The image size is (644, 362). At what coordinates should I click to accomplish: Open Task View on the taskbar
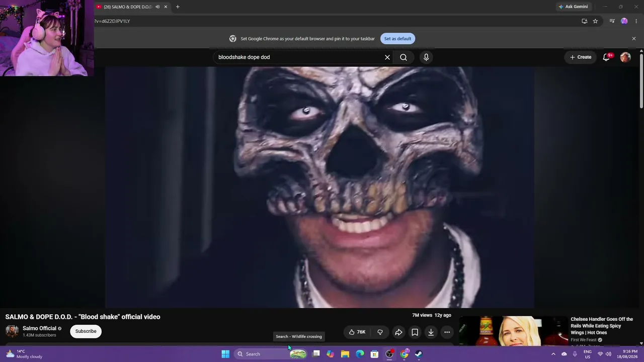point(316,354)
